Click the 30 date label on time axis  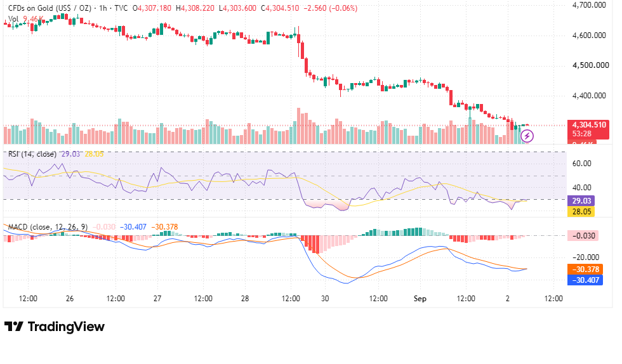point(325,299)
